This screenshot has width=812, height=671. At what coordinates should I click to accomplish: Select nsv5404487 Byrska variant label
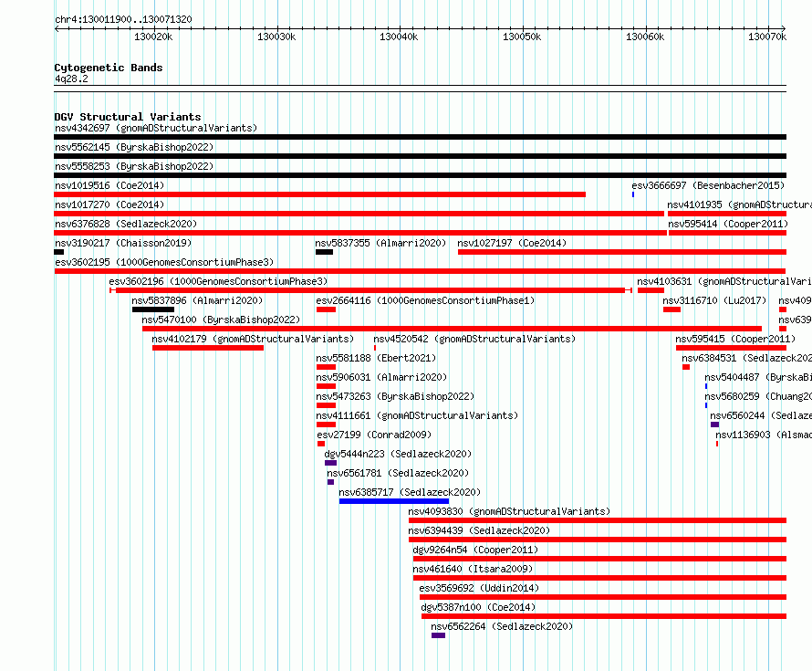[757, 377]
